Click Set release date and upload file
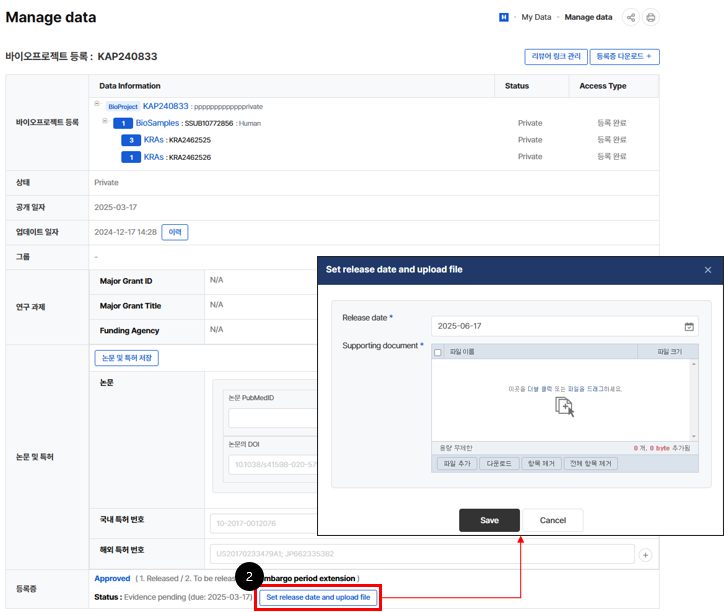This screenshot has height=612, width=725. 318,598
